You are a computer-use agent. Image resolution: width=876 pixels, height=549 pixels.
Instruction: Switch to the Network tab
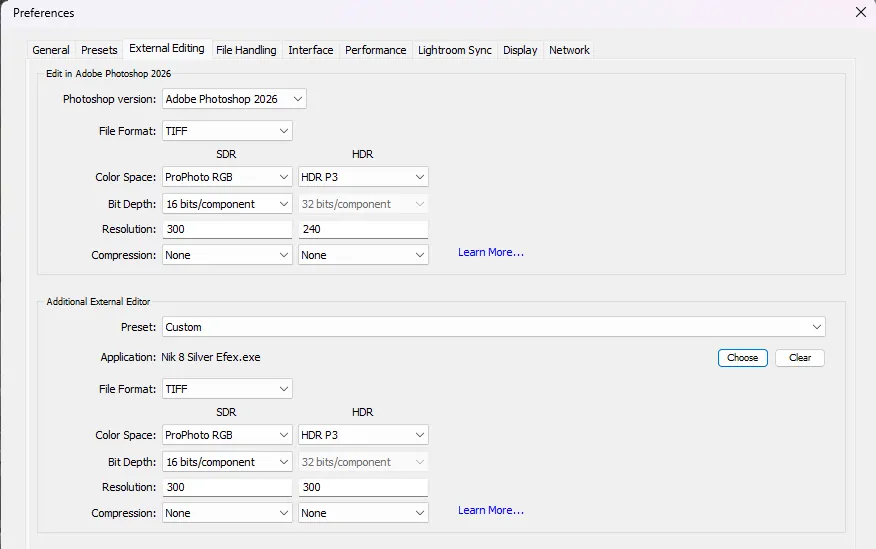569,50
